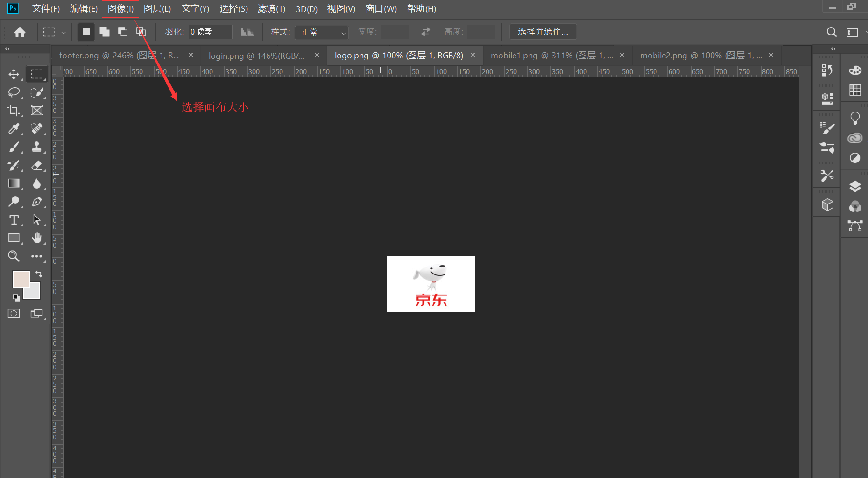
Task: Open the 图层(L) menu
Action: (x=157, y=9)
